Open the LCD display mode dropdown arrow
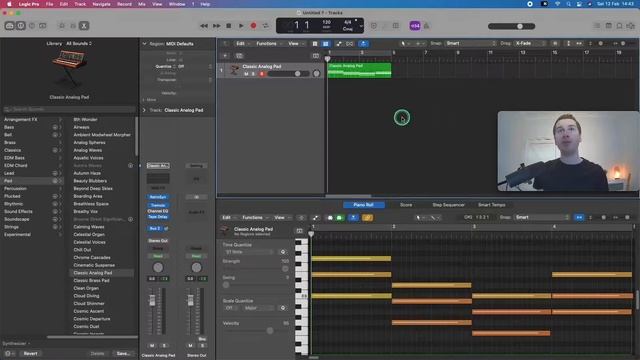 361,26
